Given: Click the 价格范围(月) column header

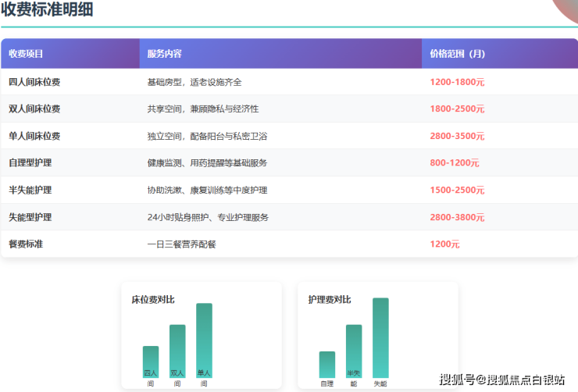Looking at the screenshot, I should click(x=457, y=54).
